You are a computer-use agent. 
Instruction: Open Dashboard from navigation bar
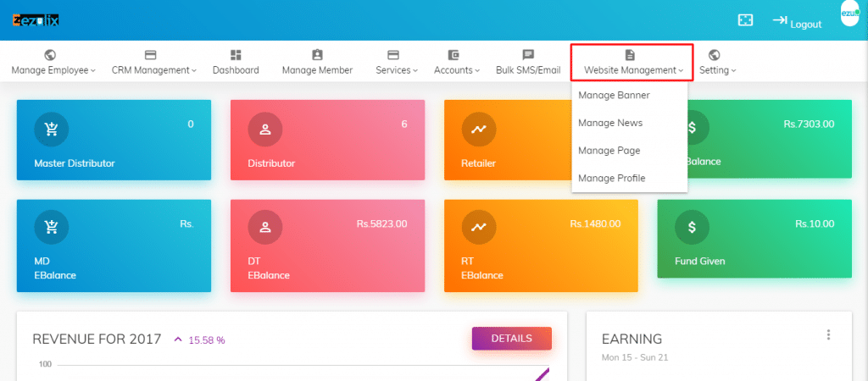[236, 70]
